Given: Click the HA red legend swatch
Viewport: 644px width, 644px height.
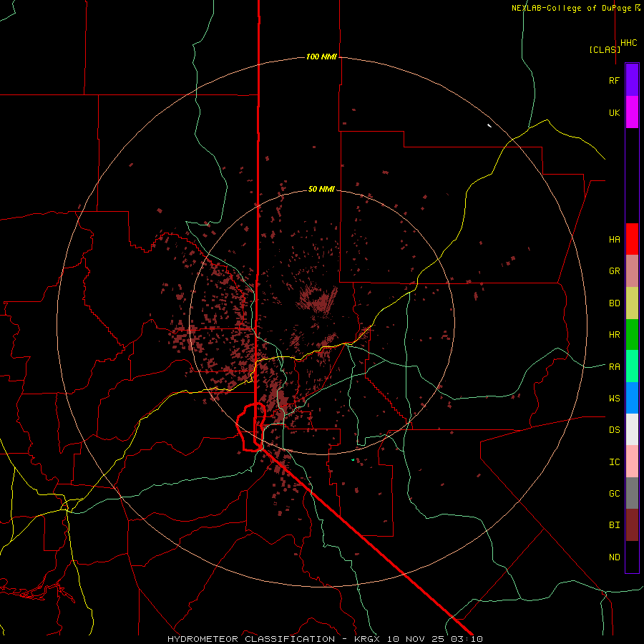Looking at the screenshot, I should tap(632, 239).
